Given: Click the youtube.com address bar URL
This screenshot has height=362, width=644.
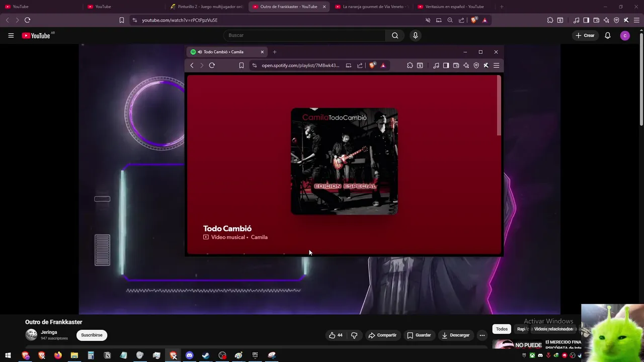Looking at the screenshot, I should [x=180, y=20].
